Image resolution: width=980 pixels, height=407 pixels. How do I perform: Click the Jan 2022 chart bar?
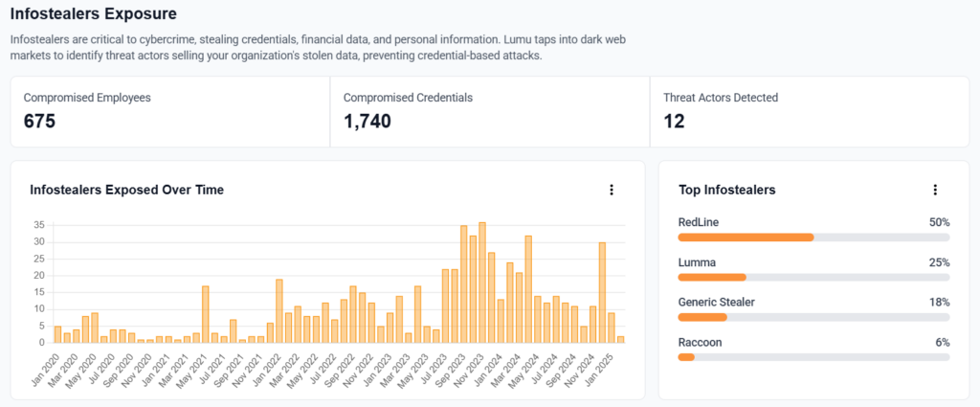point(278,311)
